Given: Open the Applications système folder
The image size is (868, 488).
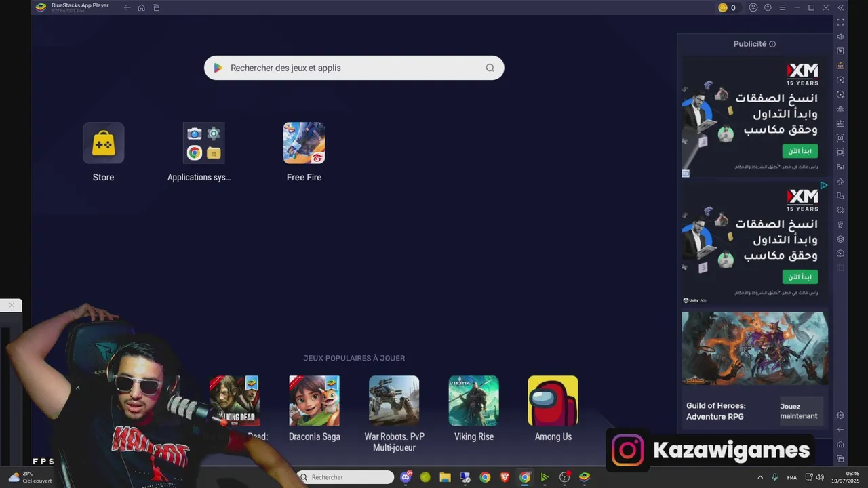Looking at the screenshot, I should coord(203,143).
